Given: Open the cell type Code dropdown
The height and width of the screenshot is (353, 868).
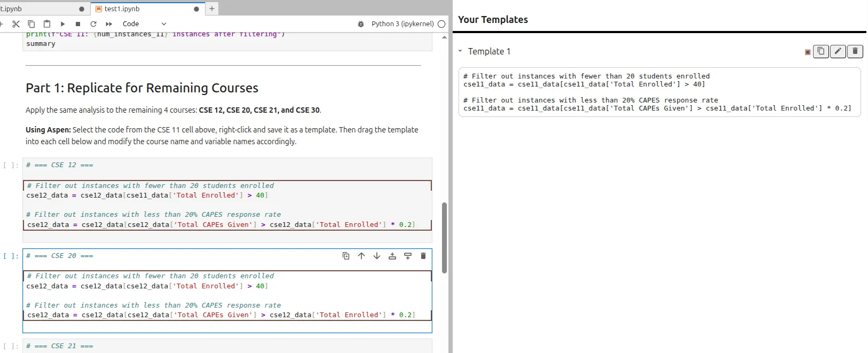Looking at the screenshot, I should pos(144,24).
